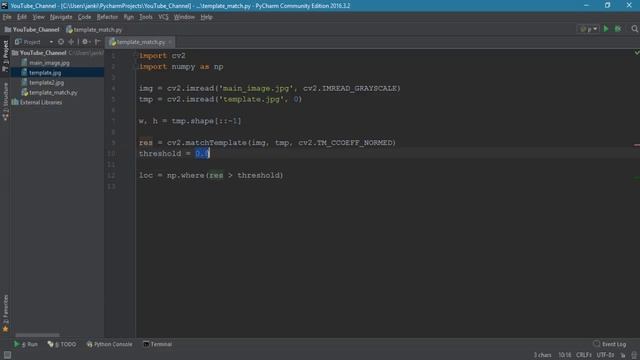Select template.jpg in project tree
This screenshot has width=640, height=360.
click(x=45, y=73)
